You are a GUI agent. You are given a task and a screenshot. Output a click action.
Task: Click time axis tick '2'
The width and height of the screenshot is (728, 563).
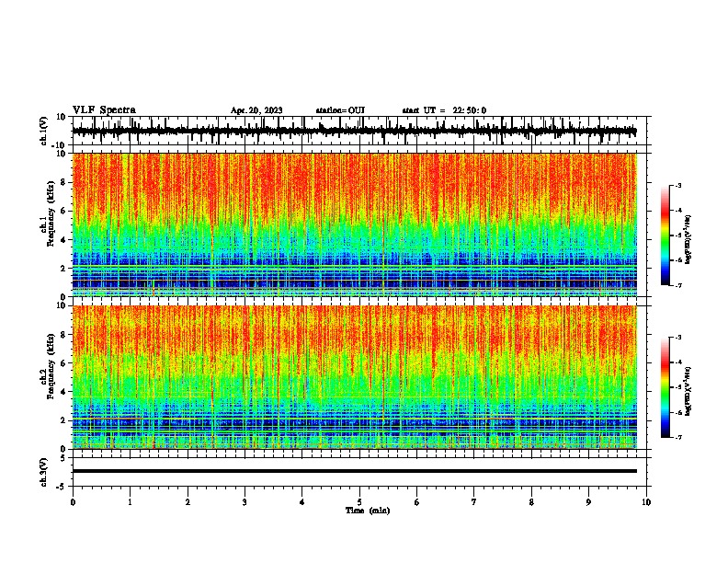pos(188,502)
